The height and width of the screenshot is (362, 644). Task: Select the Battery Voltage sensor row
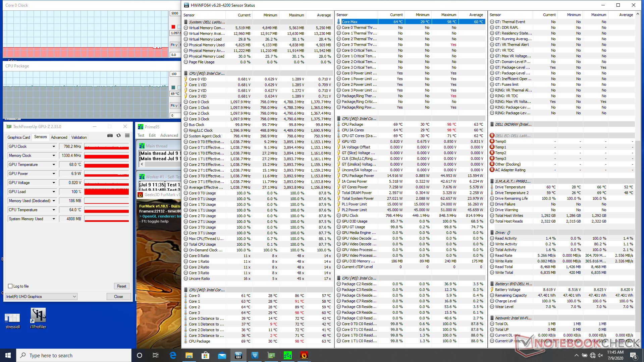coord(562,290)
